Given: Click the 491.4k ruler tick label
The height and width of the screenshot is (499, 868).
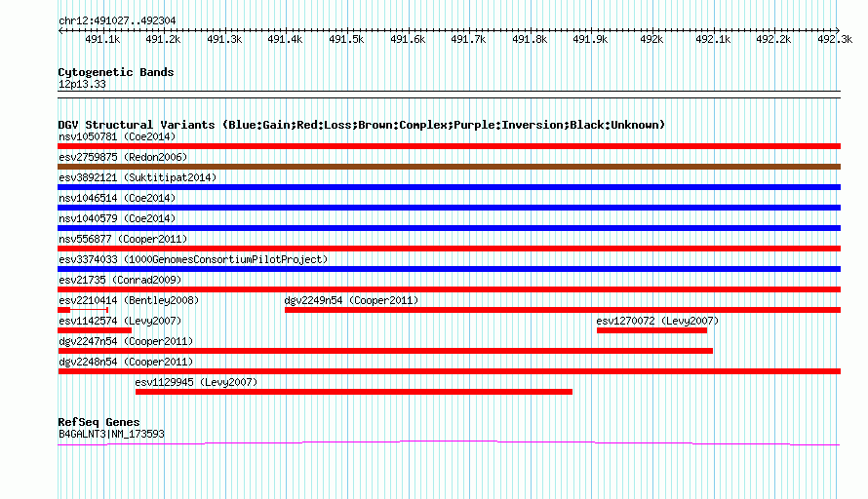Looking at the screenshot, I should (x=285, y=39).
